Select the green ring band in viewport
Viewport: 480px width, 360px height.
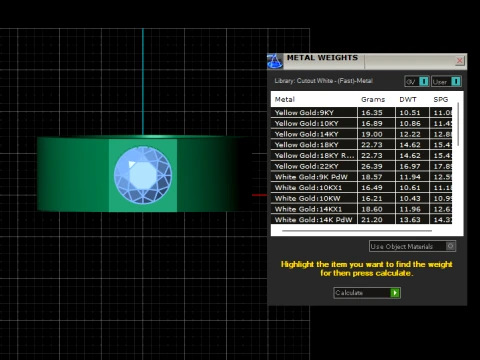click(73, 174)
